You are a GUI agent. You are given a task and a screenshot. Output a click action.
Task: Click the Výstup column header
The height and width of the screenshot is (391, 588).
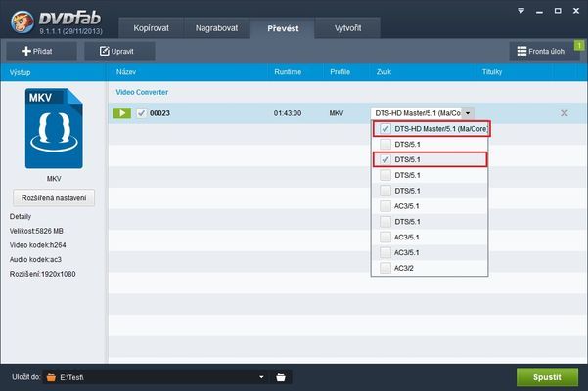(x=21, y=72)
